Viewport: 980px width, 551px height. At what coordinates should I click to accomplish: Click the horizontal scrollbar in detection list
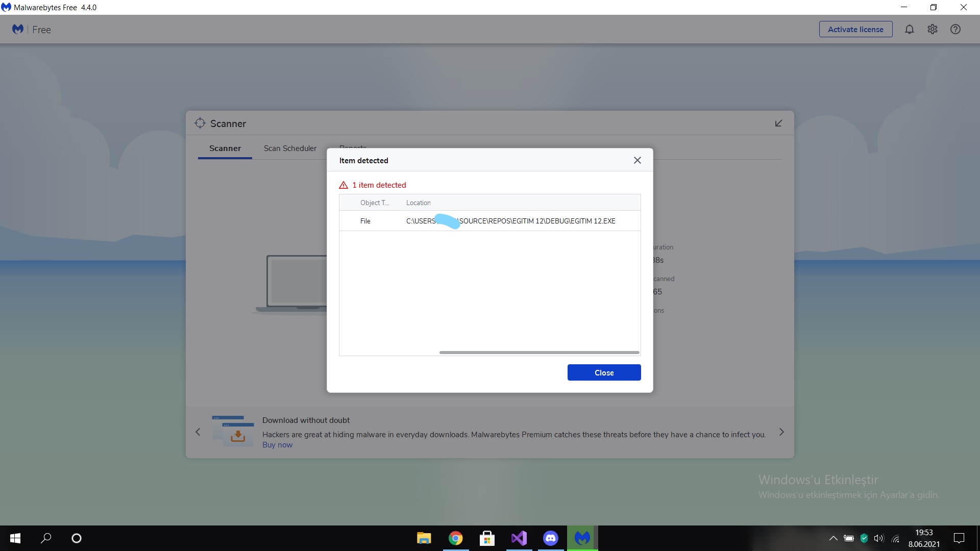539,353
